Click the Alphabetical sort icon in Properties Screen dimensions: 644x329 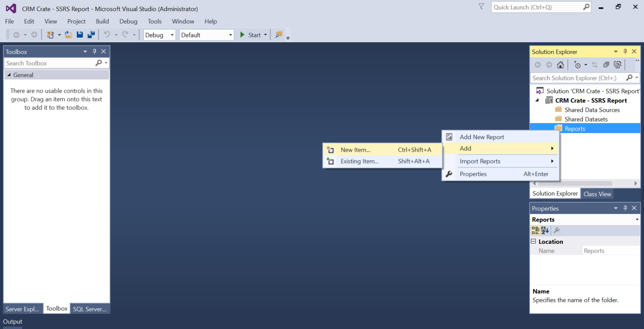pyautogui.click(x=544, y=231)
